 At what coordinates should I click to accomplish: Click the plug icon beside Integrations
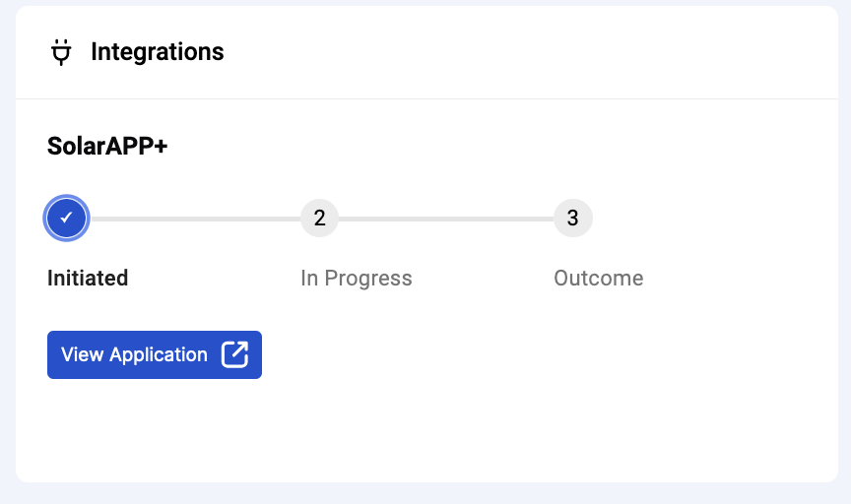tap(61, 52)
